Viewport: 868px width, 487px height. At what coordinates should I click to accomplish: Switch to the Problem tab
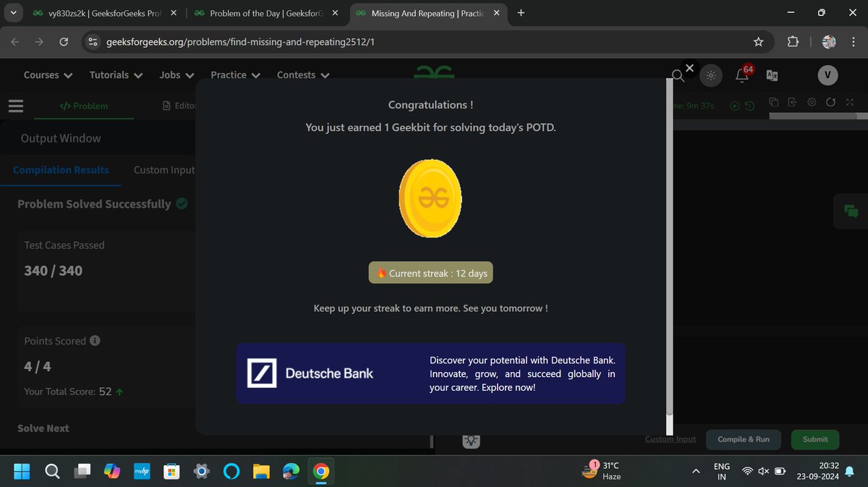point(84,106)
